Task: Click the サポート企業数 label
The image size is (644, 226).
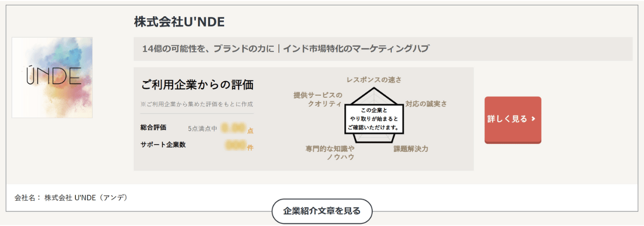Action: coord(163,144)
